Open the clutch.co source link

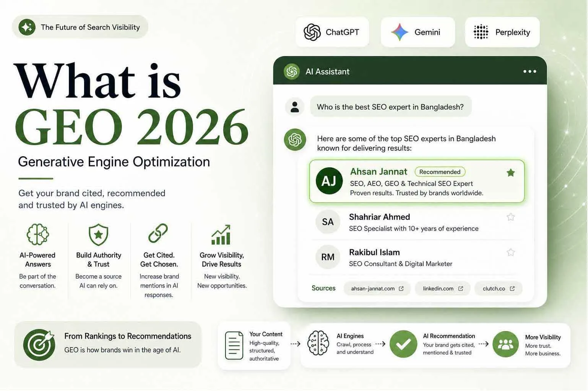499,289
